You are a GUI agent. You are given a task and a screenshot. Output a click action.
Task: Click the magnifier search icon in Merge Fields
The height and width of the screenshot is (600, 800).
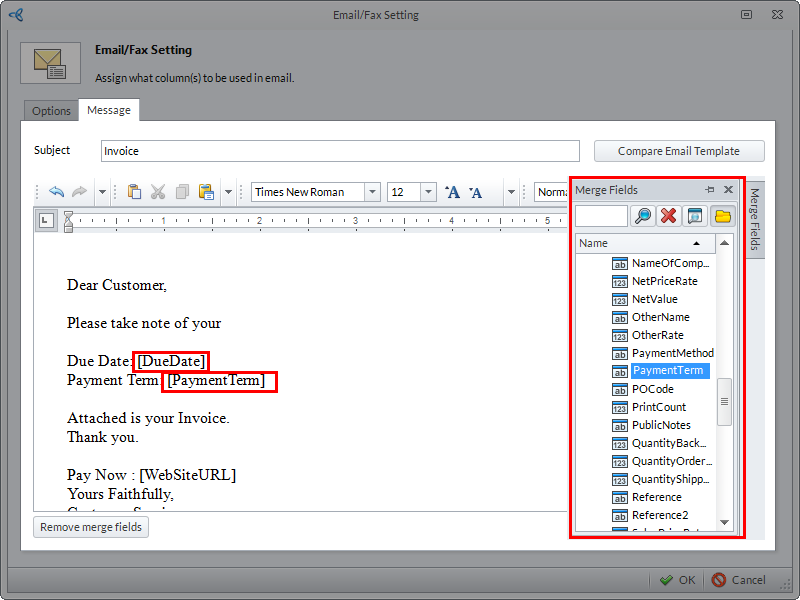pos(644,216)
